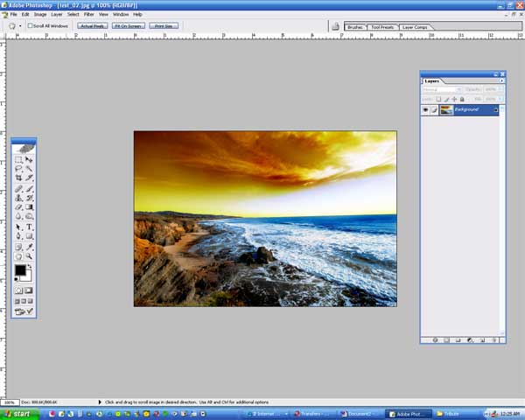This screenshot has height=420, width=525.
Task: Open the status bar info arrow menu
Action: [x=100, y=402]
